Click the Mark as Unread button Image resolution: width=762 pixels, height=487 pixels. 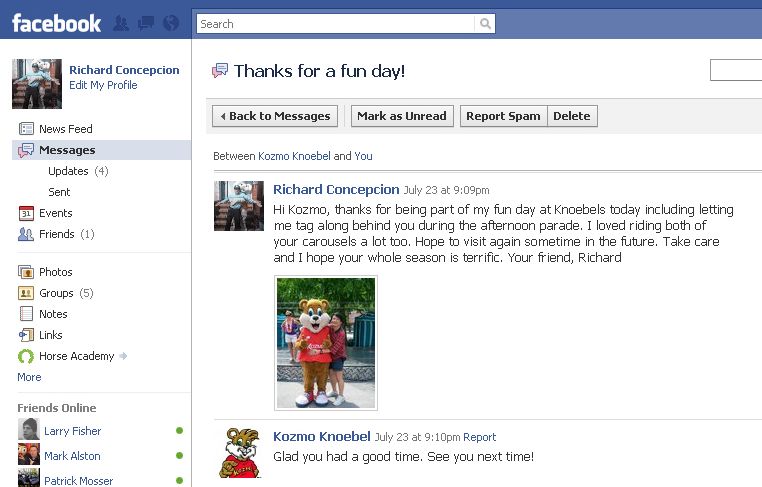pyautogui.click(x=402, y=116)
